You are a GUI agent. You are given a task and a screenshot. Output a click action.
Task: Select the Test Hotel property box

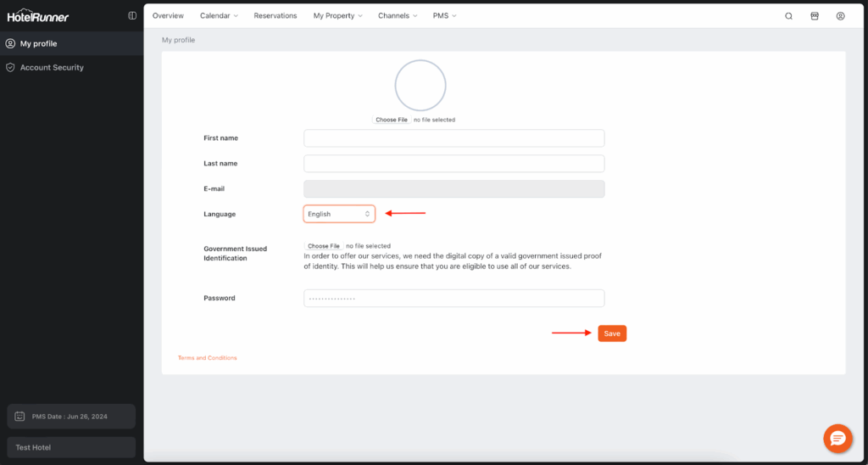pos(71,447)
